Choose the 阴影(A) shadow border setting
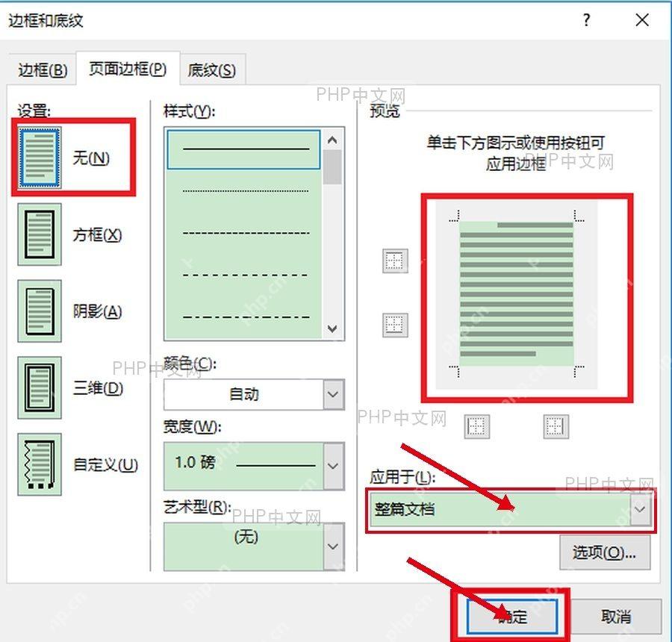672x642 pixels. tap(40, 311)
